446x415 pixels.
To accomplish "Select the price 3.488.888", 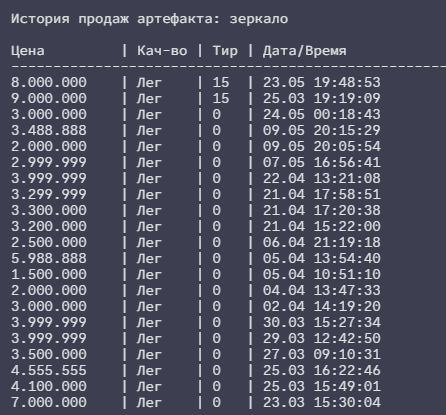I will 49,130.
